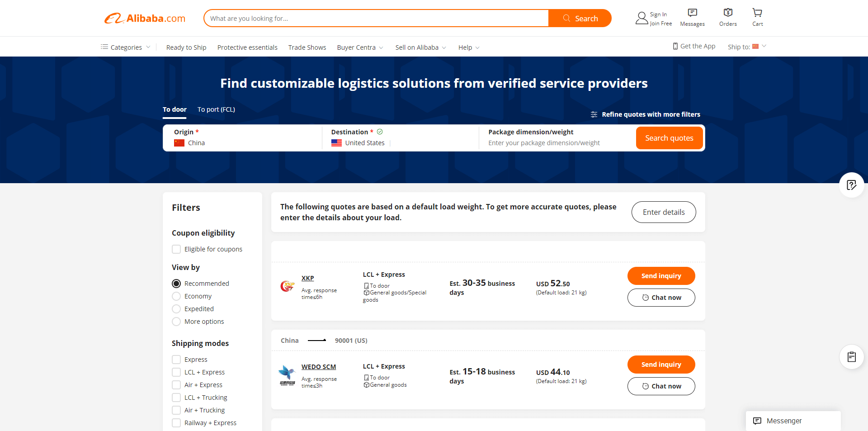Click the XKP company logo
This screenshot has height=431, width=868.
click(x=288, y=286)
